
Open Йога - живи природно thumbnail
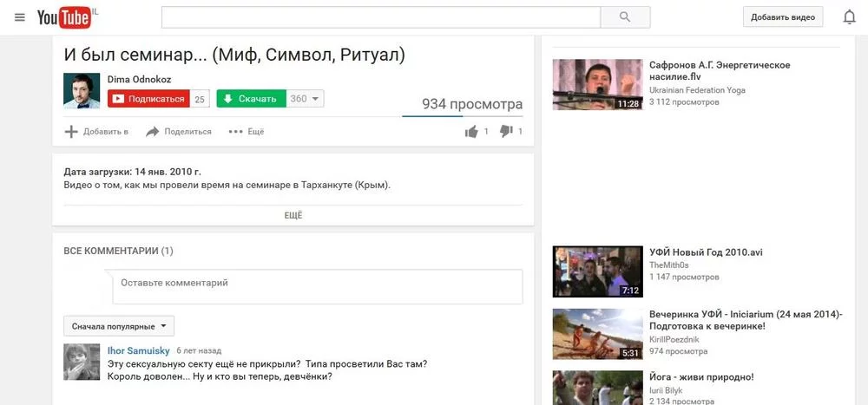coord(598,388)
